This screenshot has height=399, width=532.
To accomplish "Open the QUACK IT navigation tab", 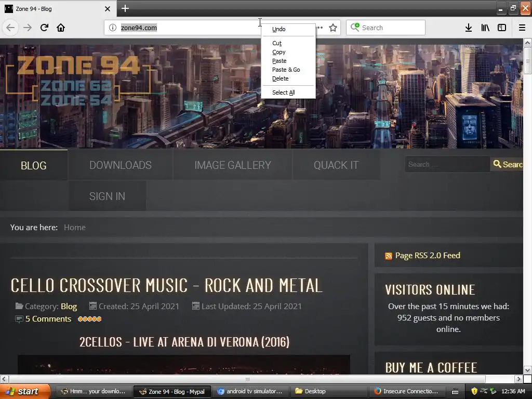I will coord(336,165).
